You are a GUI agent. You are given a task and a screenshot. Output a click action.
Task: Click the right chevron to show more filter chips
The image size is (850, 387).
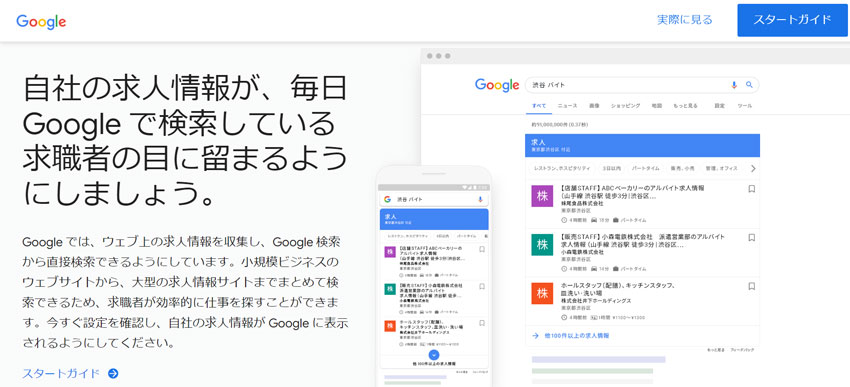(x=752, y=169)
